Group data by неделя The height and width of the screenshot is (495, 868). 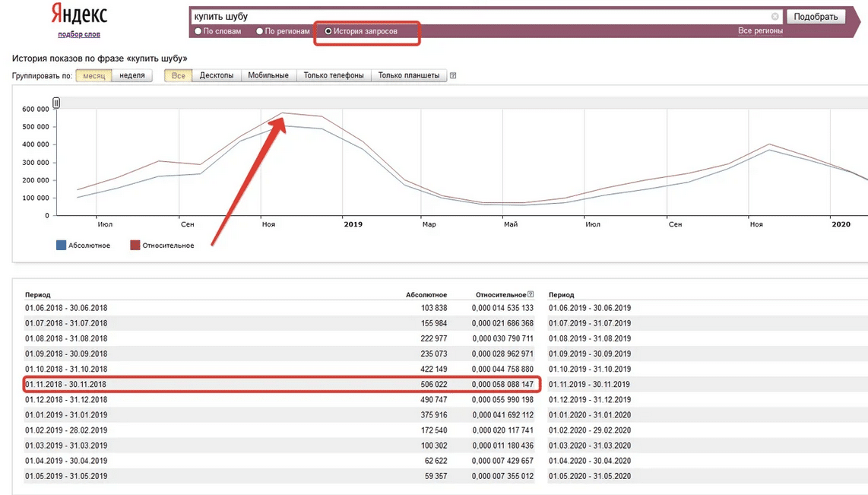[132, 76]
